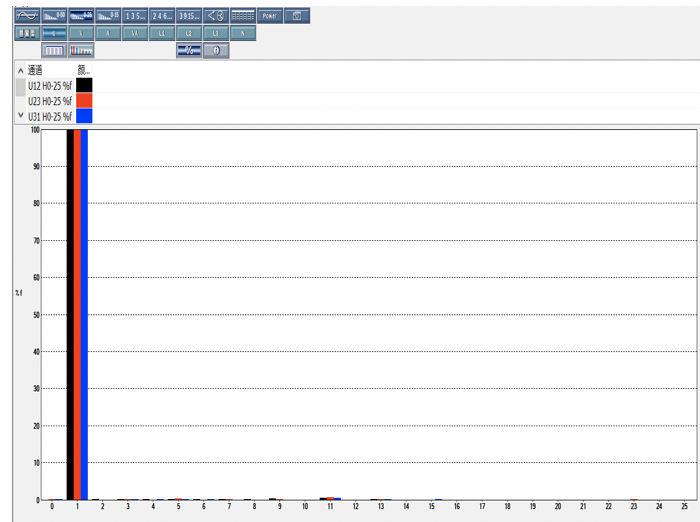
Task: Show triplen harmonics '3 9 15...' button
Action: 189,16
